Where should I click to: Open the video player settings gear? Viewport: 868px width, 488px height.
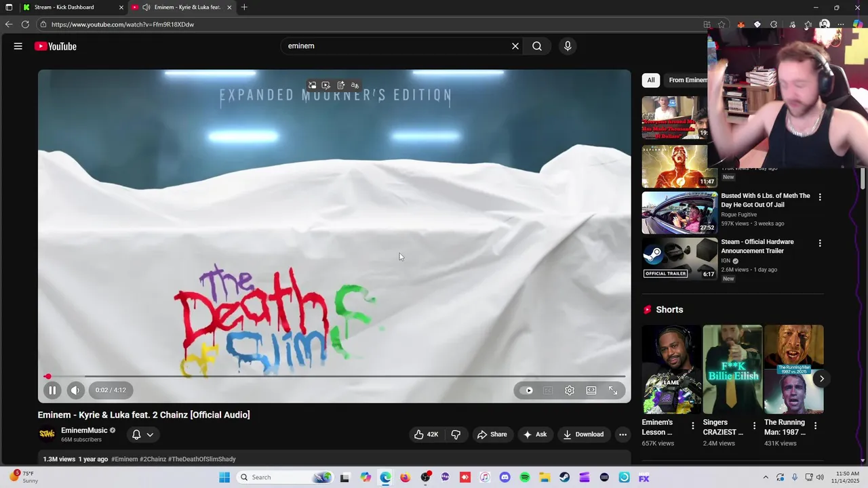click(570, 390)
